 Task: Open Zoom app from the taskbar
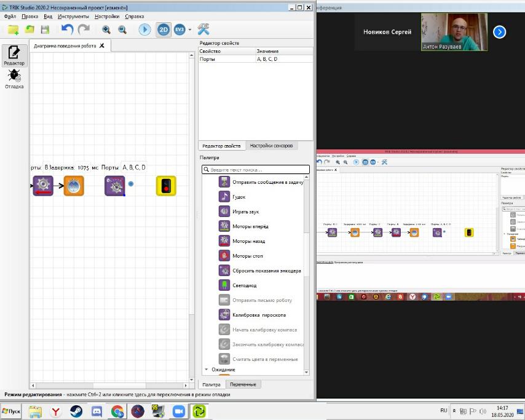click(x=178, y=411)
